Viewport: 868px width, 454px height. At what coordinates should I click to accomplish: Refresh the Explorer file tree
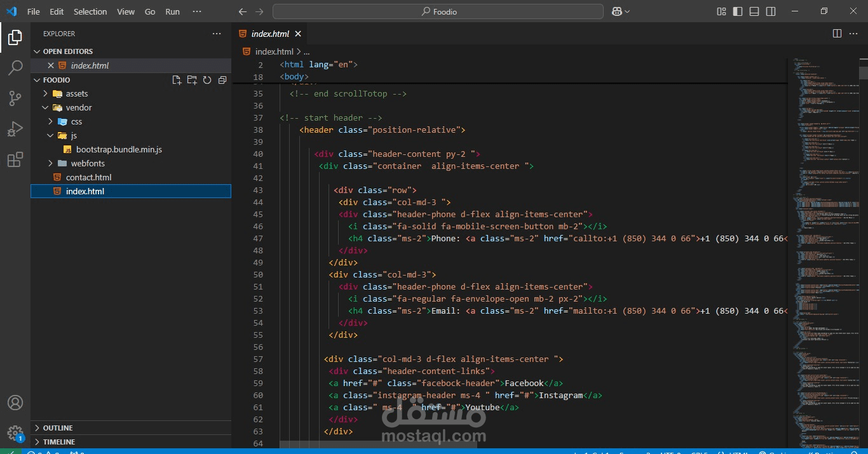[207, 80]
